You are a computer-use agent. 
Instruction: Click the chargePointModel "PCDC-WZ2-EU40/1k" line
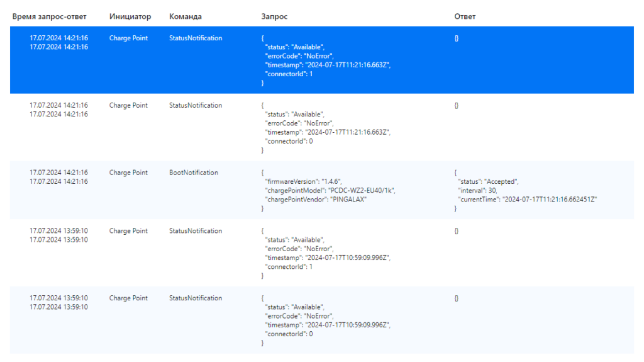[x=330, y=190]
